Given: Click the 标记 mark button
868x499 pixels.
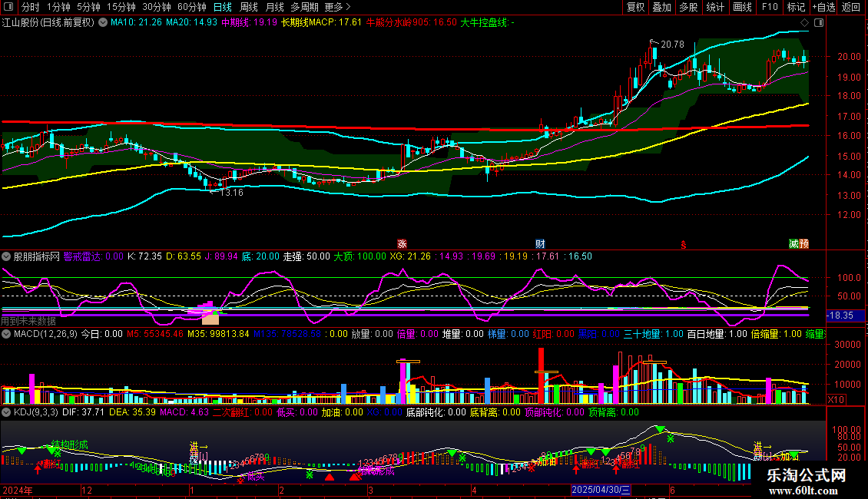Looking at the screenshot, I should (x=796, y=7).
